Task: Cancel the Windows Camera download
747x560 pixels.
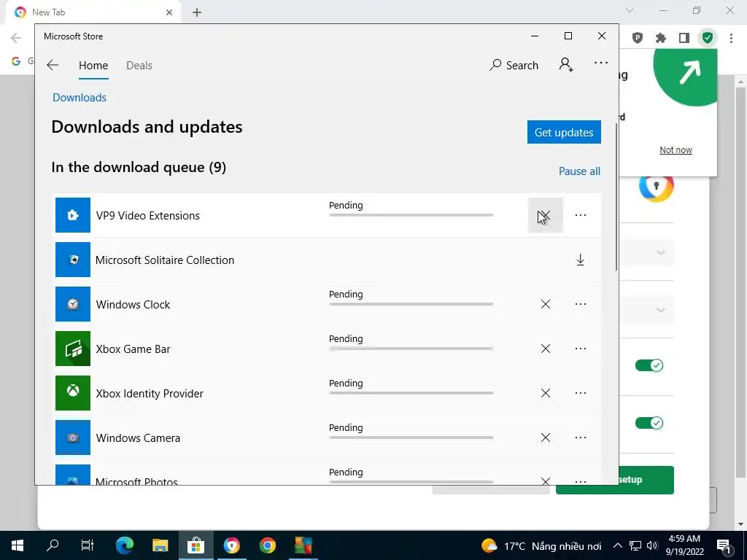Action: click(546, 437)
